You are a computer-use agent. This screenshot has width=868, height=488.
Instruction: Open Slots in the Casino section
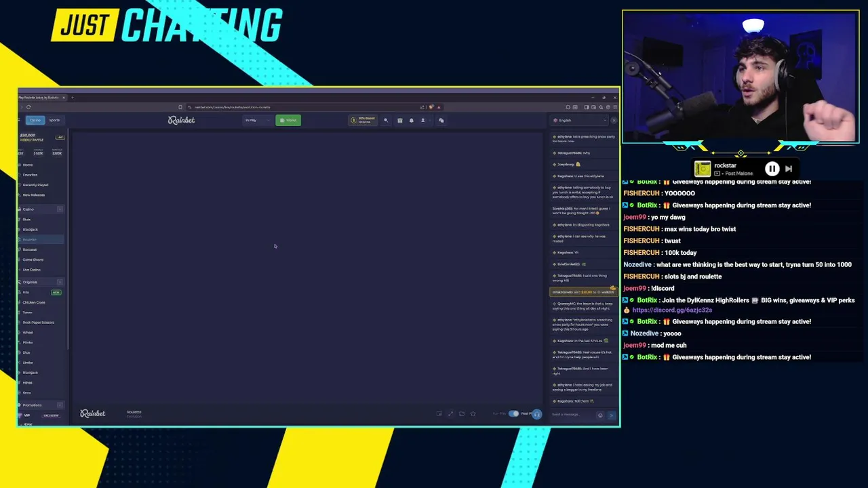26,219
